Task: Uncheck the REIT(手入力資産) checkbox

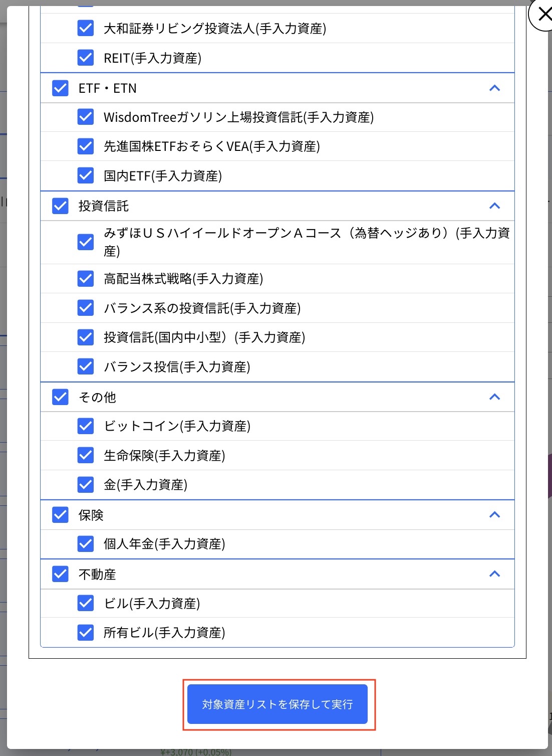Action: pyautogui.click(x=85, y=58)
